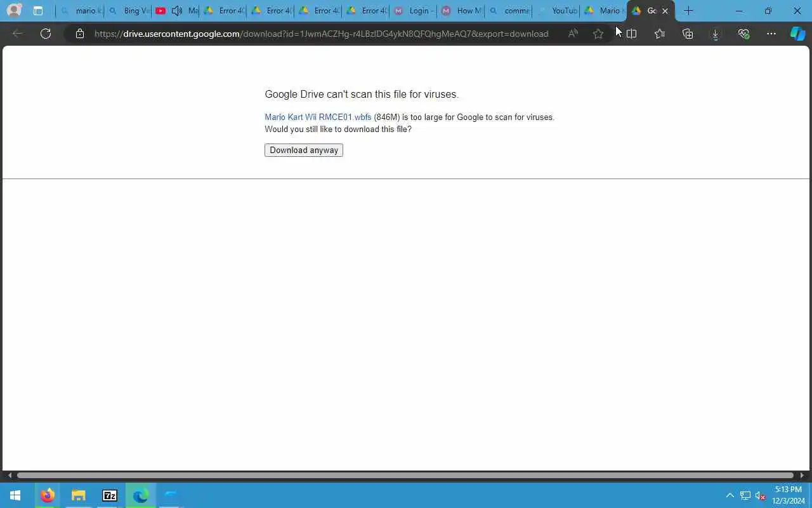Open Settings and more ellipsis menu
This screenshot has width=812, height=508.
771,34
